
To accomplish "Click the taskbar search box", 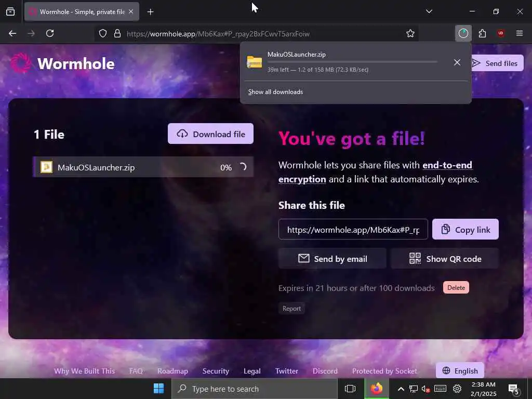I will click(255, 389).
